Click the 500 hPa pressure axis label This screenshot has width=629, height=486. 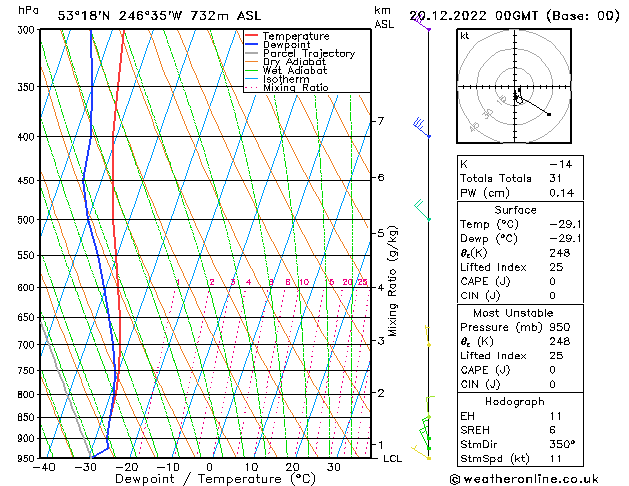click(28, 220)
